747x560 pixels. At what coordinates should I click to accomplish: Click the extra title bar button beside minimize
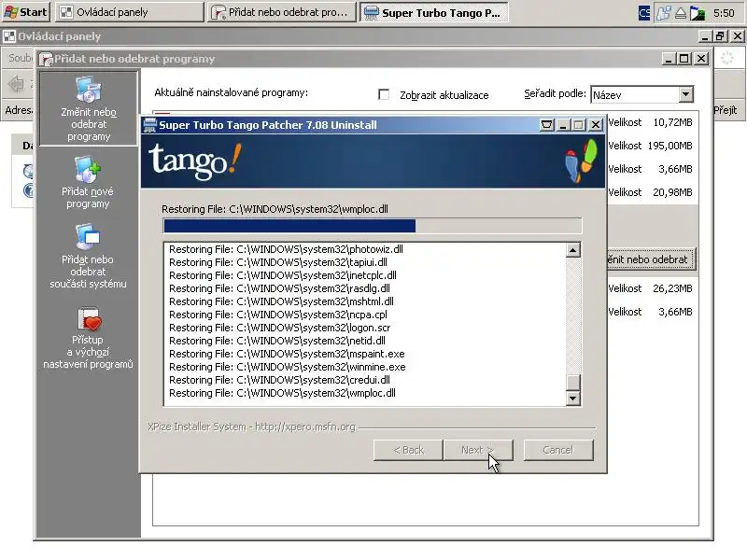point(546,125)
